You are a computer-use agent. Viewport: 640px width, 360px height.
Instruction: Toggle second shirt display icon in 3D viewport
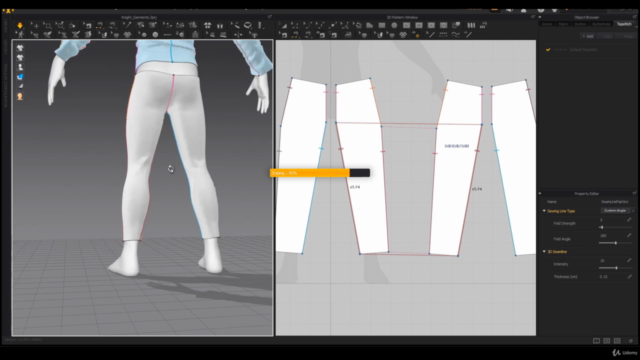click(x=20, y=58)
